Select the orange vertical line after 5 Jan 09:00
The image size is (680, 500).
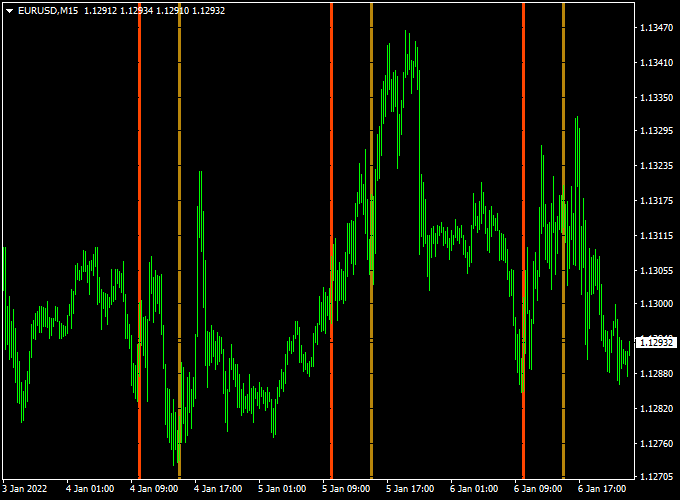click(371, 241)
